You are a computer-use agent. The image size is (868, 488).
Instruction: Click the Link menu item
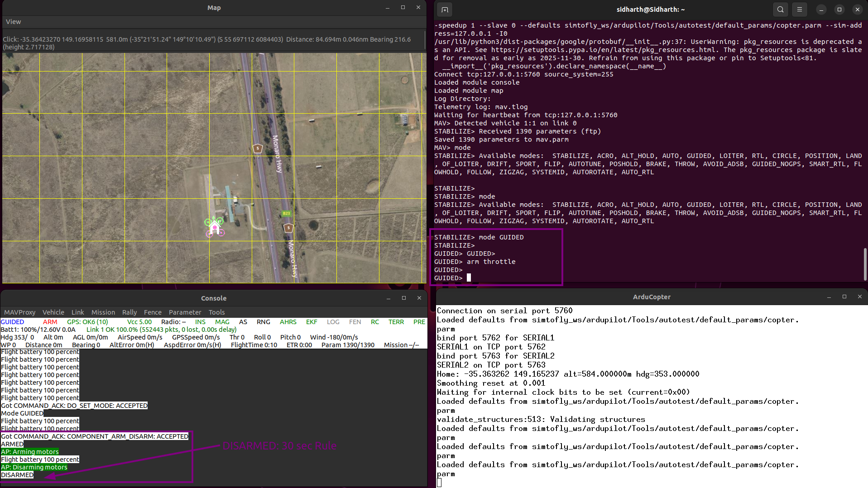coord(77,312)
